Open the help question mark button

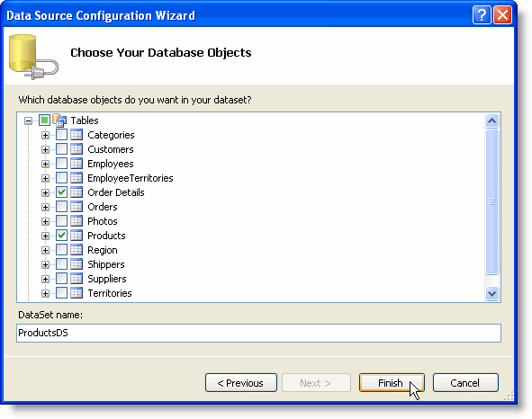point(482,15)
